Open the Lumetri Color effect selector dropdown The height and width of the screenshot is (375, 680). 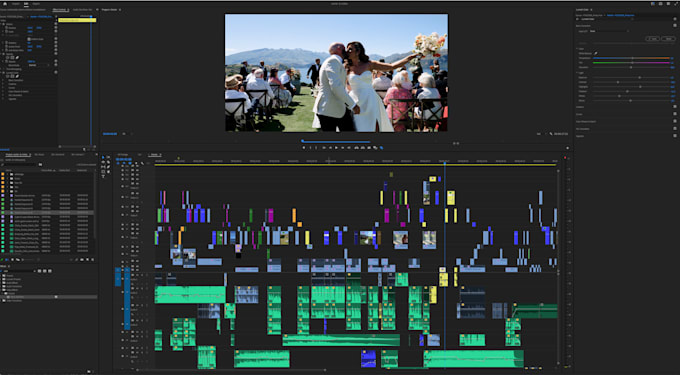[606, 19]
